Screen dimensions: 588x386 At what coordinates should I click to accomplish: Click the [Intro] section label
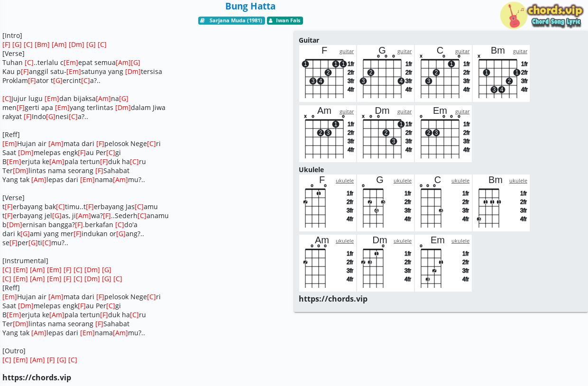(x=12, y=36)
